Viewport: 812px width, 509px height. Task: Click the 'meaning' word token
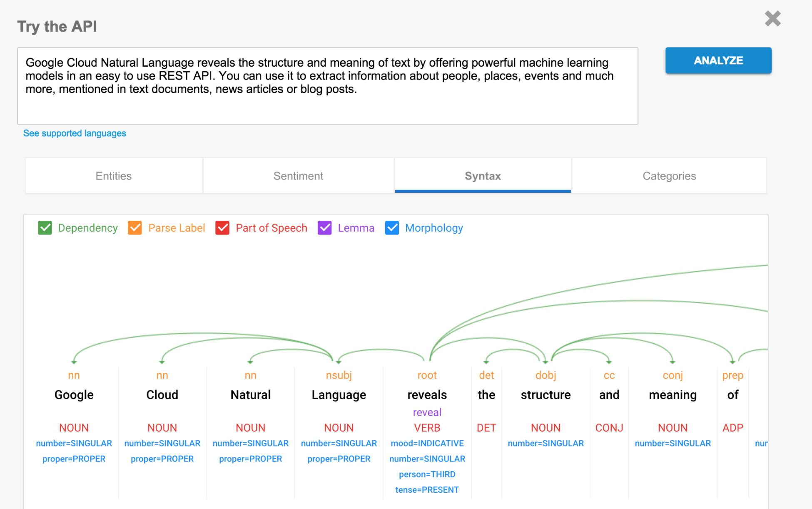(x=673, y=394)
